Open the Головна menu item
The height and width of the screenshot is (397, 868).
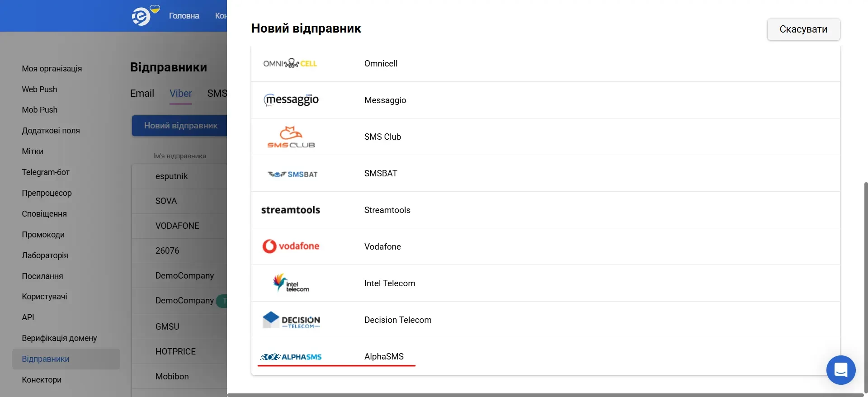point(184,16)
